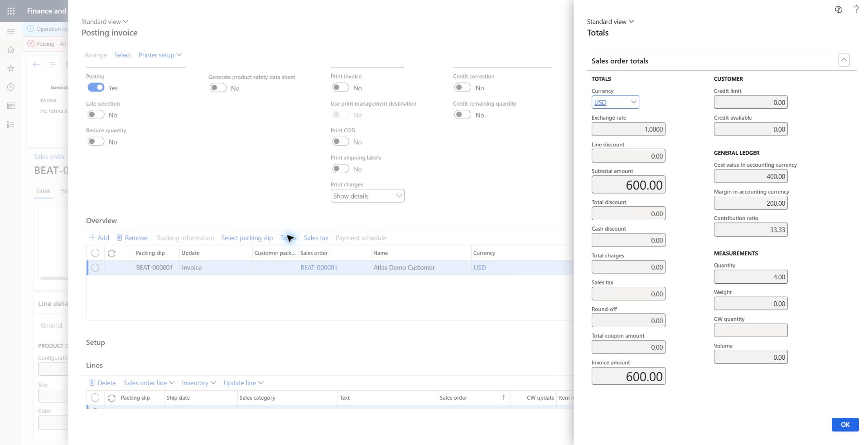Open Recent clock icon in sidebar
Viewport: 868px width, 445px height.
pyautogui.click(x=11, y=87)
